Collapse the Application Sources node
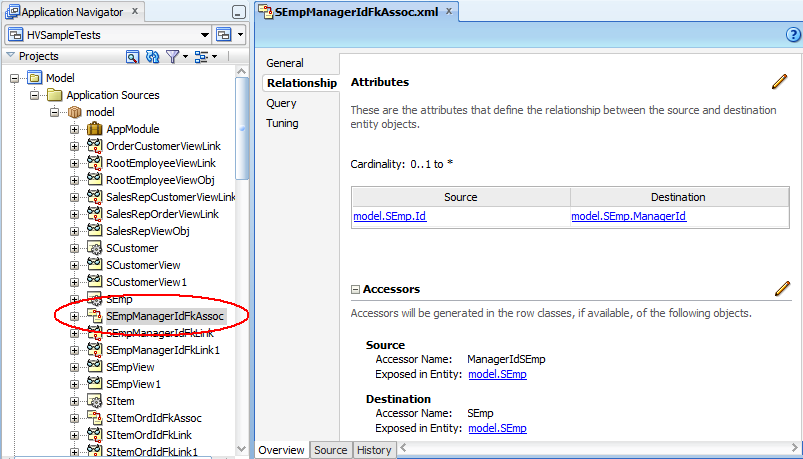 tap(34, 95)
